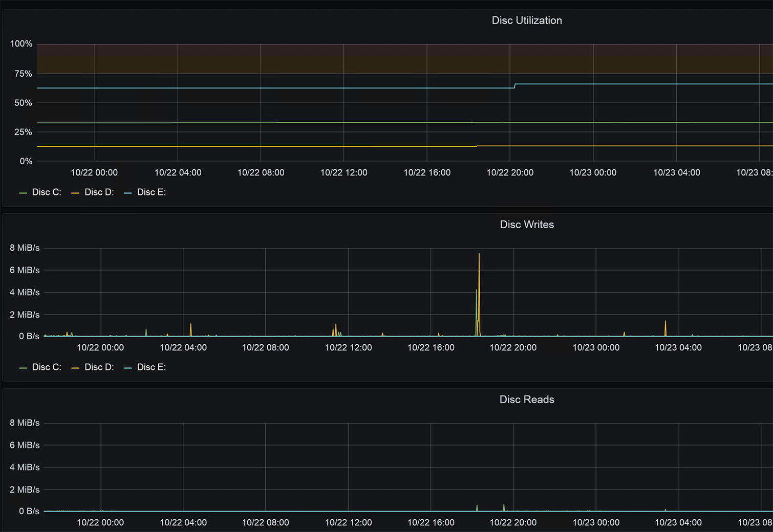Toggle Disc D: series in Disc Writes legend
Image resolution: width=773 pixels, height=532 pixels.
coord(99,367)
